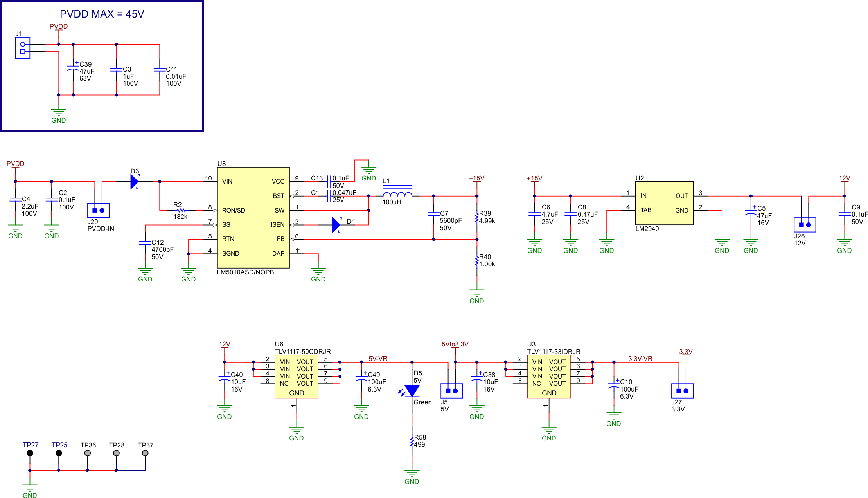Click the '5V-VR' net label
The height and width of the screenshot is (498, 868).
[x=378, y=359]
